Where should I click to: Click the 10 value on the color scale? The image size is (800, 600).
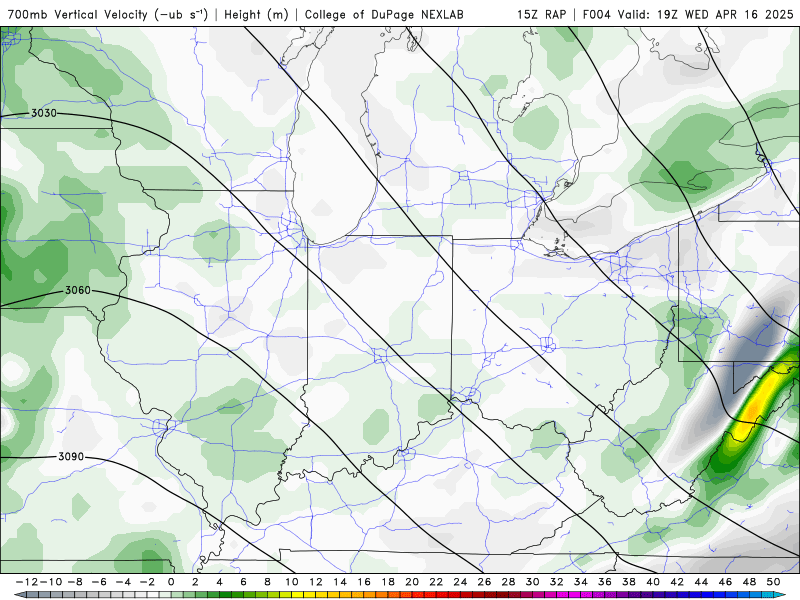291,582
